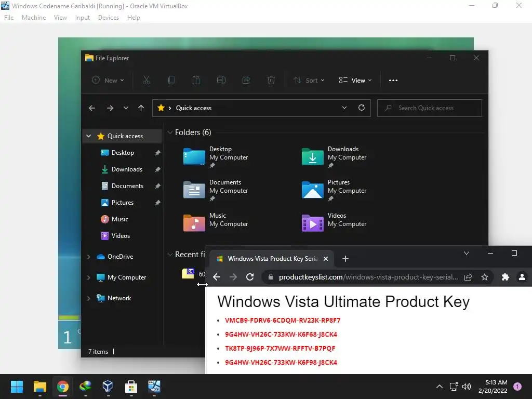Click product key TK8TP-9J96P-7X7WW-RFFTV-B7PQF
The width and height of the screenshot is (532, 399).
point(280,348)
